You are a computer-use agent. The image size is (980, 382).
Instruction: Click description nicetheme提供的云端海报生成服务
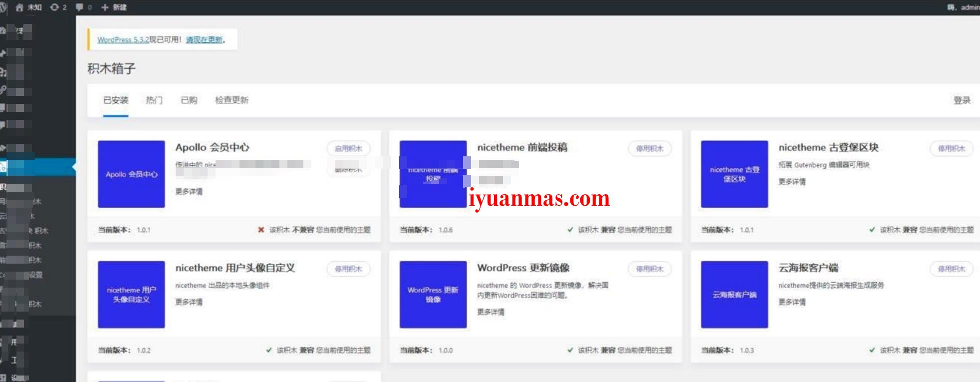831,285
